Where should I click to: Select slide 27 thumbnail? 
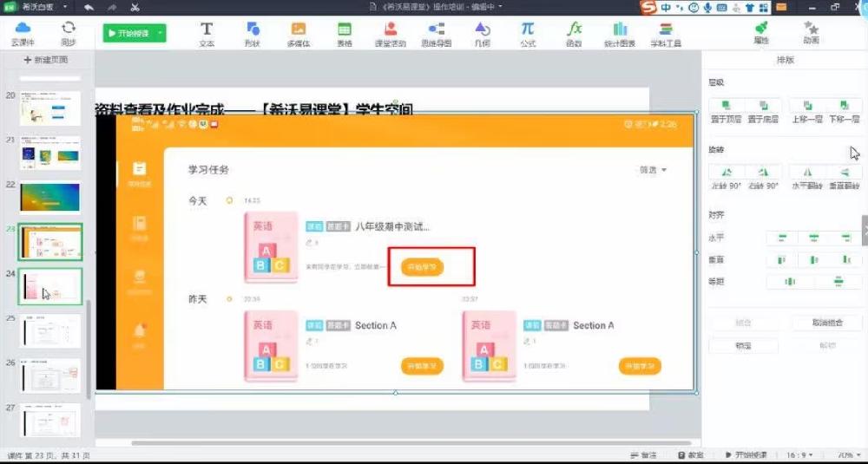pyautogui.click(x=50, y=420)
